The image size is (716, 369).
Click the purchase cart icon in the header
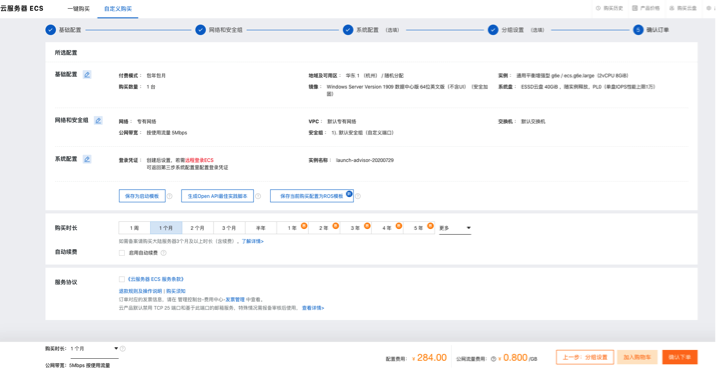coord(672,8)
